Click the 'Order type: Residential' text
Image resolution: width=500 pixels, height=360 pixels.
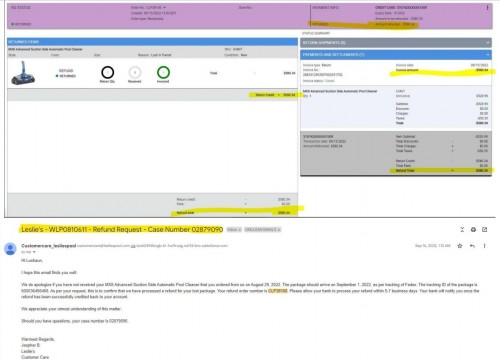pyautogui.click(x=147, y=19)
